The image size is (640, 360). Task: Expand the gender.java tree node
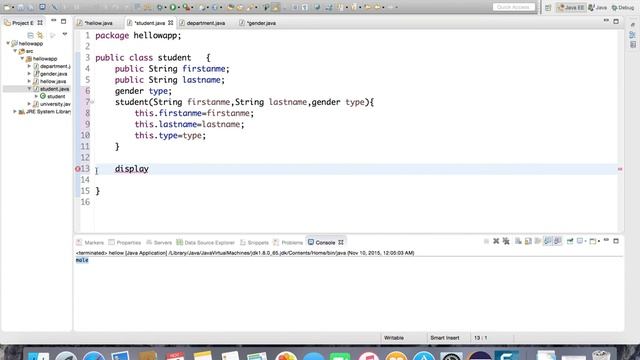click(x=29, y=74)
